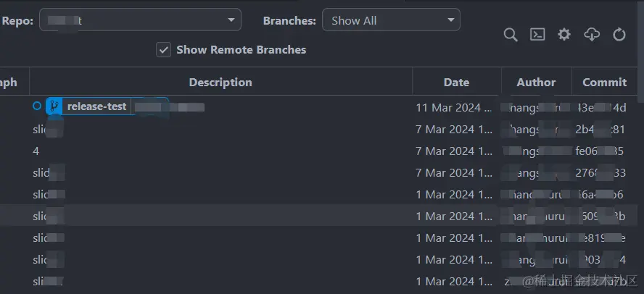This screenshot has width=644, height=294.
Task: Open repository settings with the gear icon
Action: tap(564, 35)
